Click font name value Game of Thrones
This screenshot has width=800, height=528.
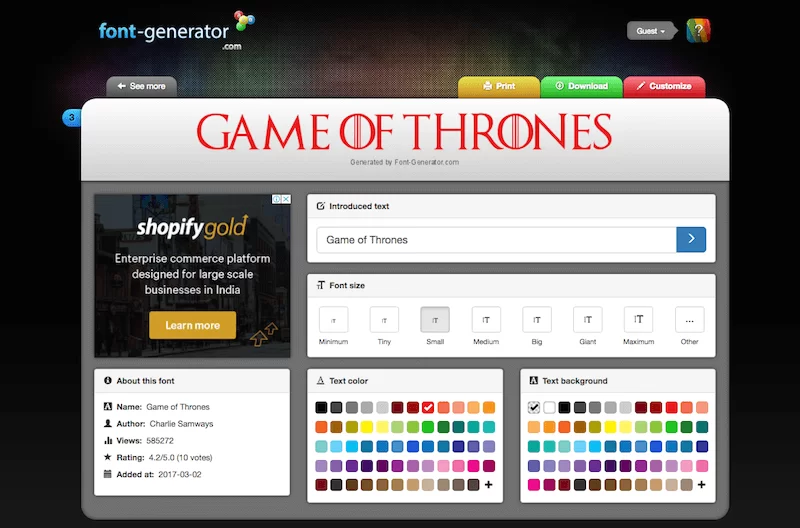(178, 407)
